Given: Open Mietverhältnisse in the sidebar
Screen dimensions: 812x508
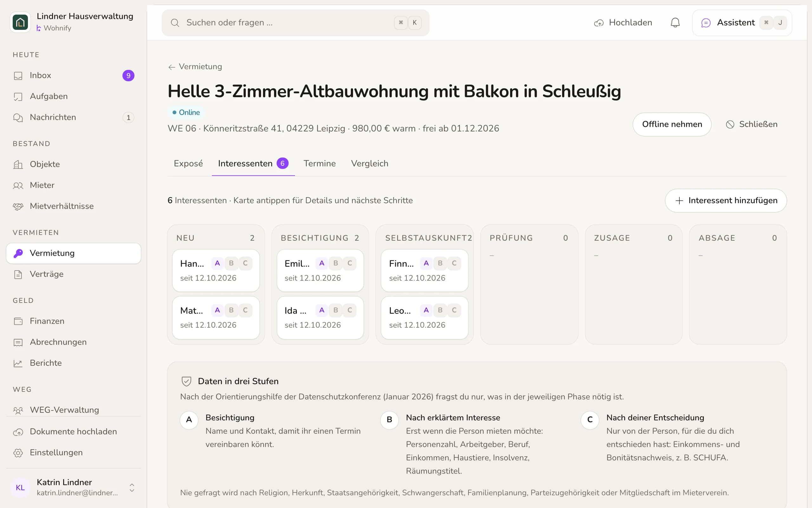Looking at the screenshot, I should [74, 206].
